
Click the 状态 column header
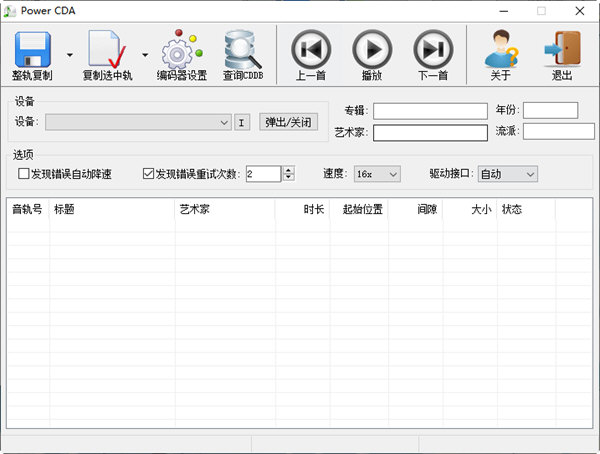click(526, 209)
